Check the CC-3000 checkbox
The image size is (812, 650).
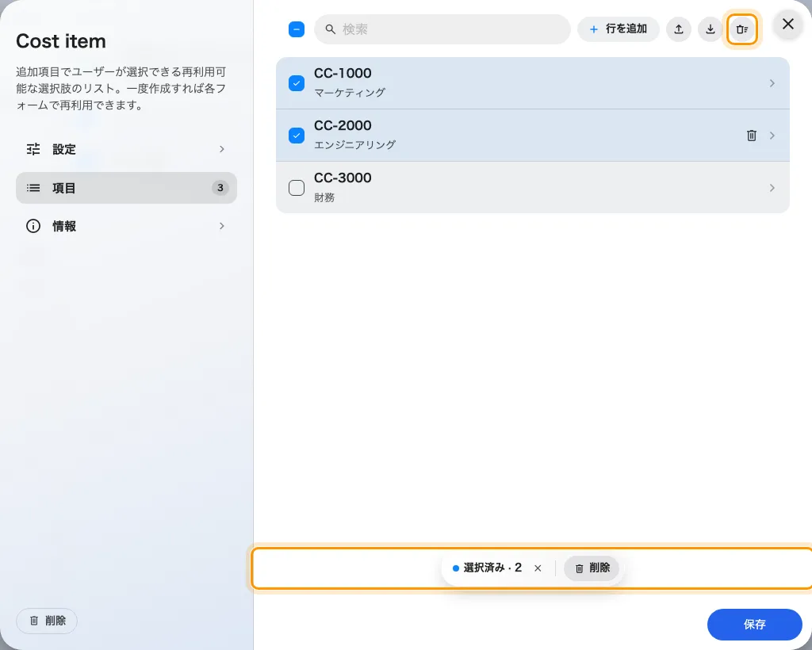(x=297, y=188)
